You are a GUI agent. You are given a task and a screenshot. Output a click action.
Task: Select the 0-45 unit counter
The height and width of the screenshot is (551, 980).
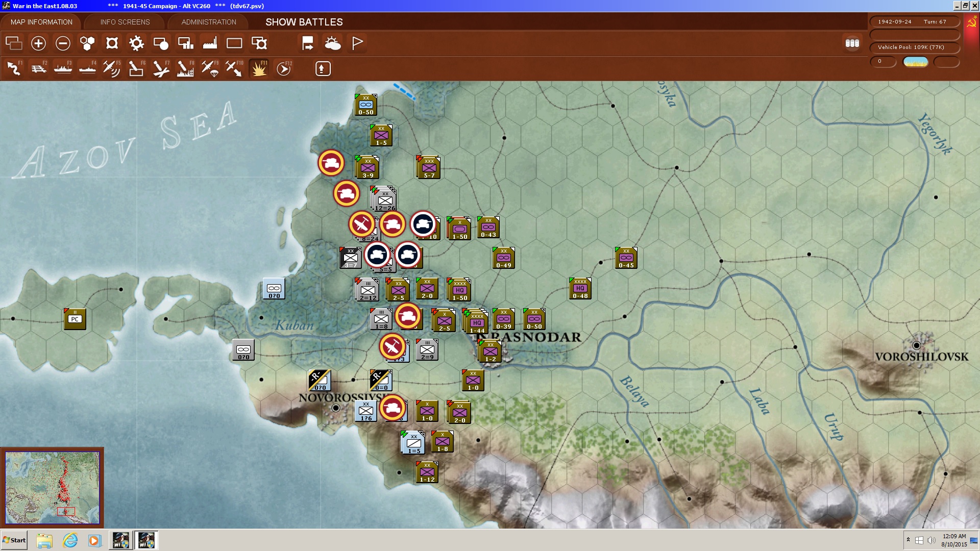[x=626, y=258]
